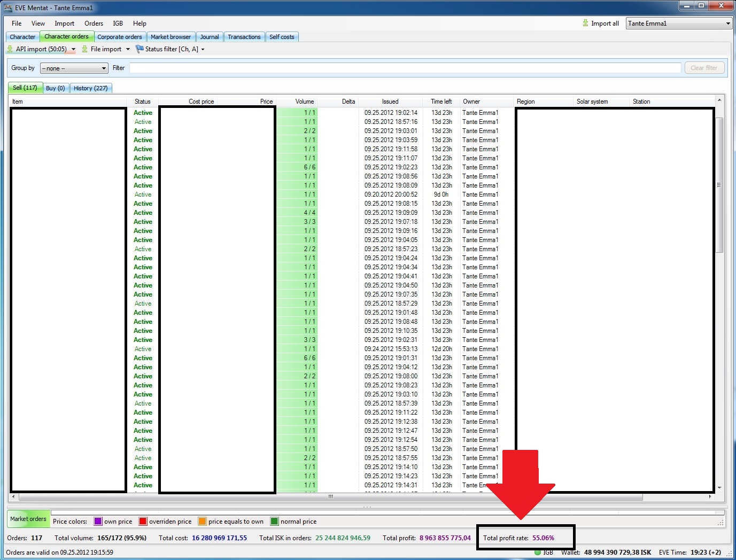Toggle the Market orders panel button
This screenshot has width=736, height=560.
pyautogui.click(x=28, y=519)
